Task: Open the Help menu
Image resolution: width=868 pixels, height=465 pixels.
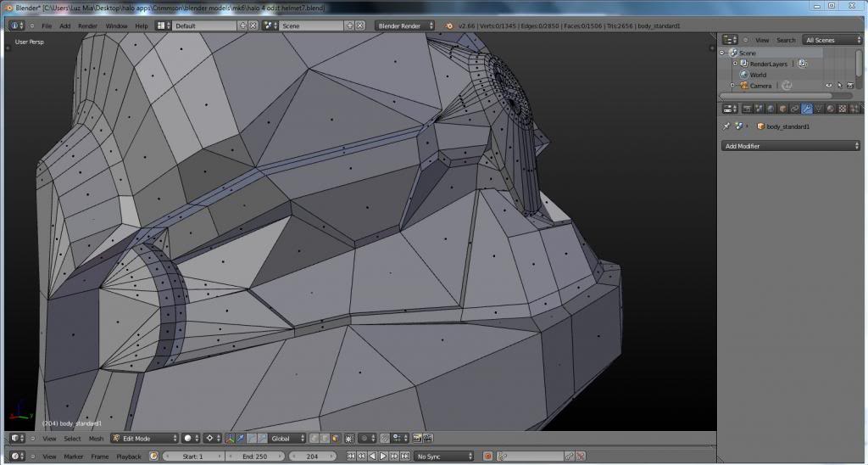Action: [x=142, y=26]
